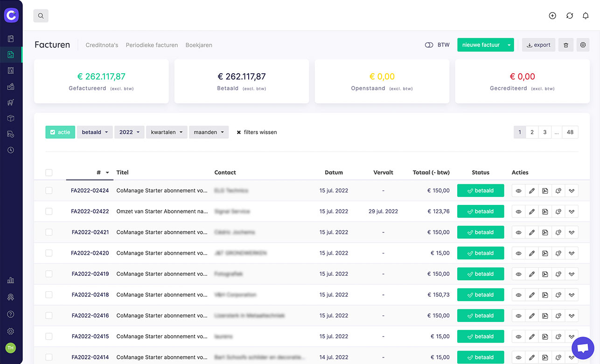Click the trash delete icon in toolbar
This screenshot has width=600, height=364.
pyautogui.click(x=566, y=45)
